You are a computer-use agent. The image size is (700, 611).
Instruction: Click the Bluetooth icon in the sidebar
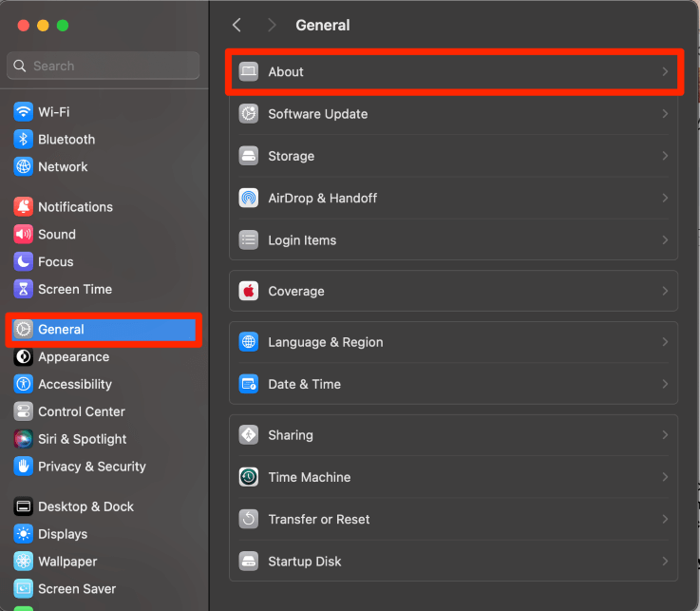click(24, 140)
